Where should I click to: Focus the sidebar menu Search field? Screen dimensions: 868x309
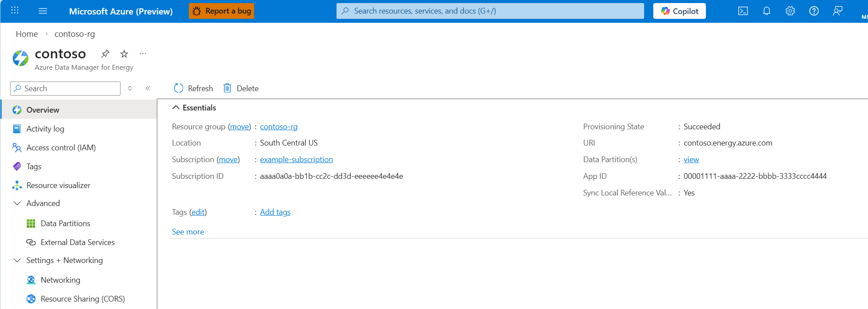coord(65,89)
